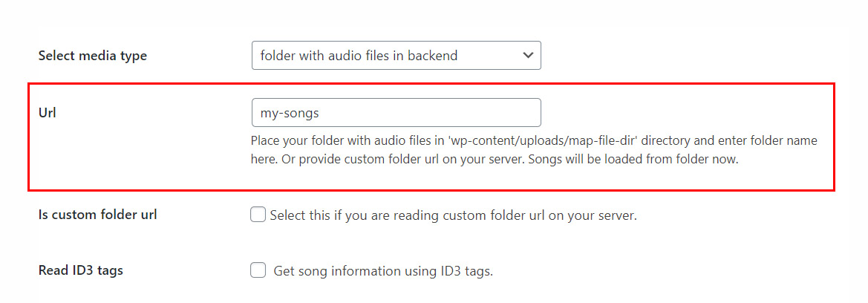Select the 'folder with audio files in backend' option text
The height and width of the screenshot is (303, 868).
(x=359, y=56)
